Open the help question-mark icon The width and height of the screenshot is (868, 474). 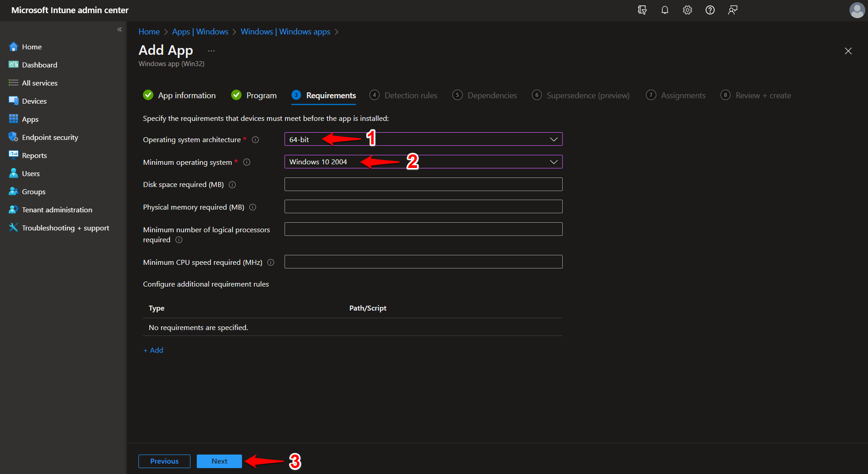coord(710,10)
